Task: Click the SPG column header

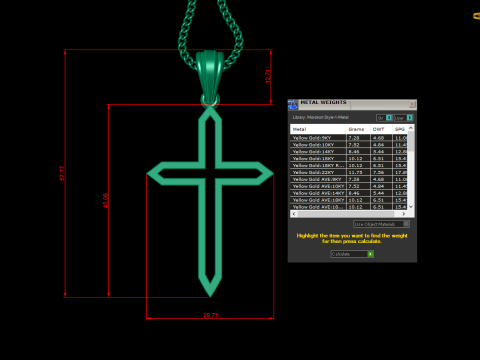Action: pyautogui.click(x=400, y=129)
